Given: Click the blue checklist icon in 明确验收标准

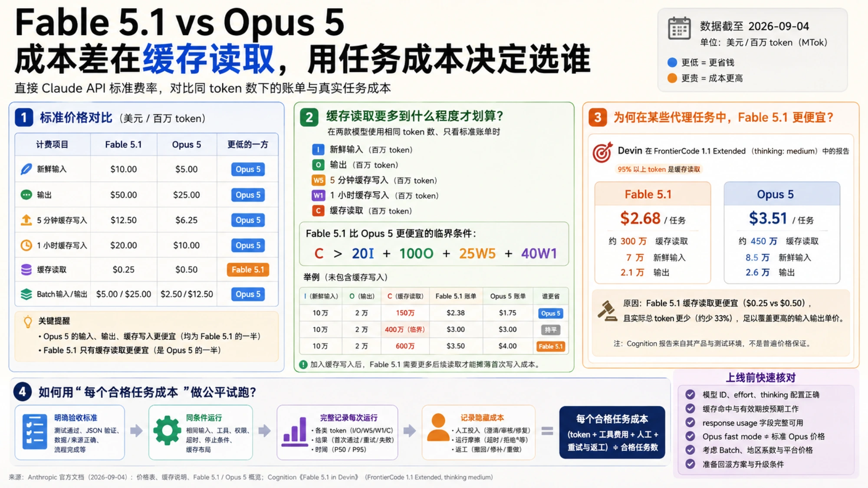Looking at the screenshot, I should pyautogui.click(x=35, y=432).
